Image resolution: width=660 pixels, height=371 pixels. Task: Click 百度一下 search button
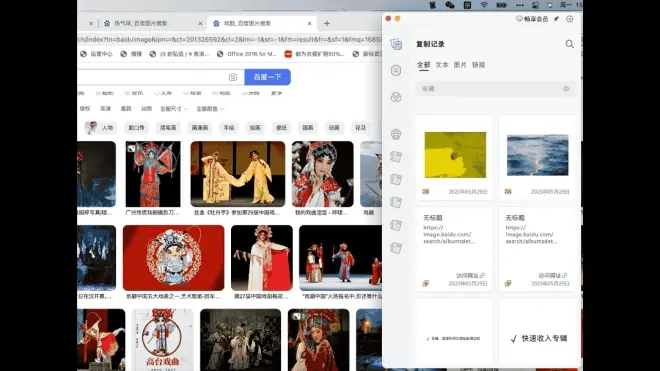267,77
